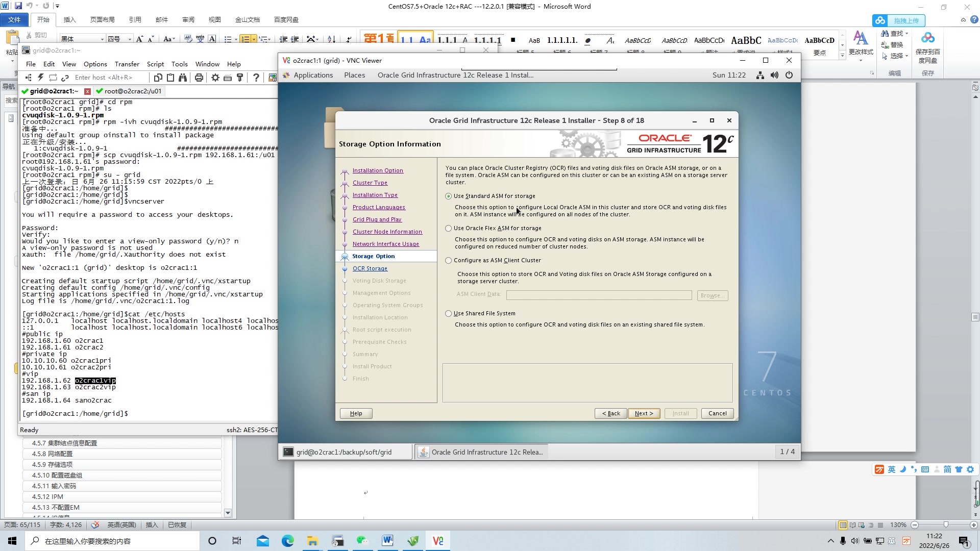
Task: Open Installation Option step link
Action: coord(378,171)
